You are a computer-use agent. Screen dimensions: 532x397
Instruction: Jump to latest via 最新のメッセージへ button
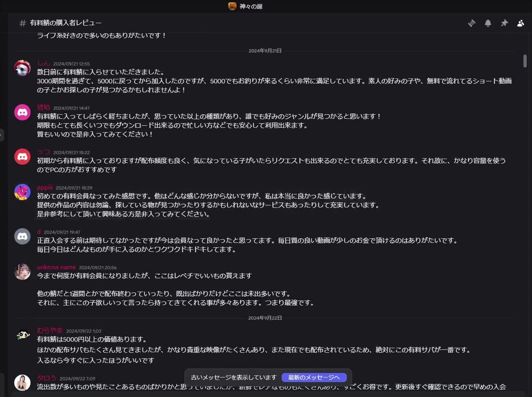[x=314, y=377]
